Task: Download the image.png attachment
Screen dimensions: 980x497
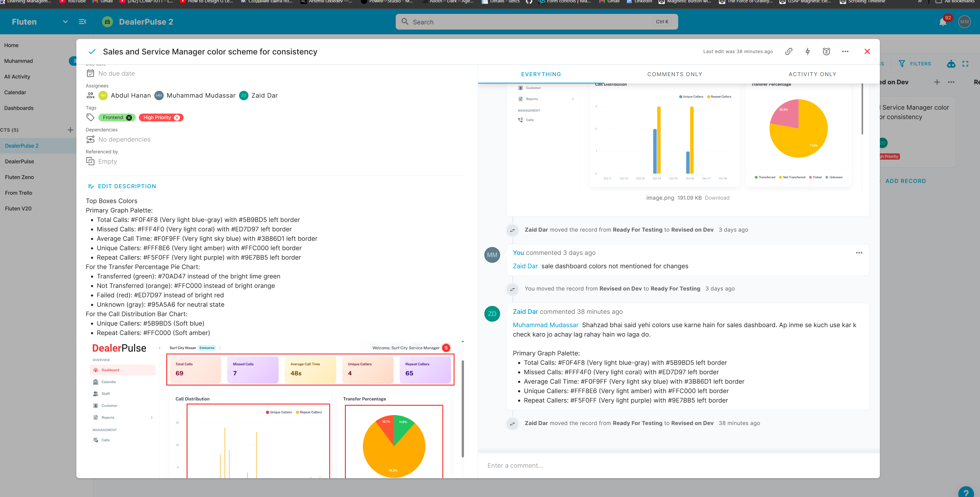Action: [717, 198]
